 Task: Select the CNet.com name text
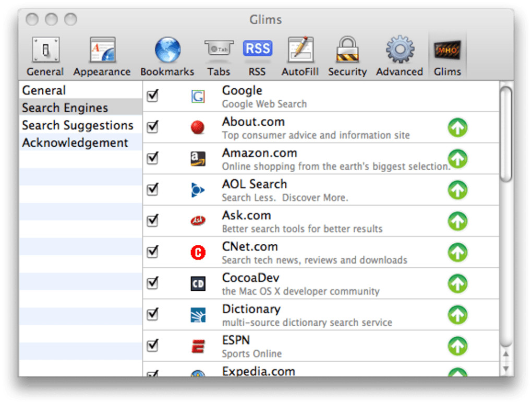tap(250, 246)
